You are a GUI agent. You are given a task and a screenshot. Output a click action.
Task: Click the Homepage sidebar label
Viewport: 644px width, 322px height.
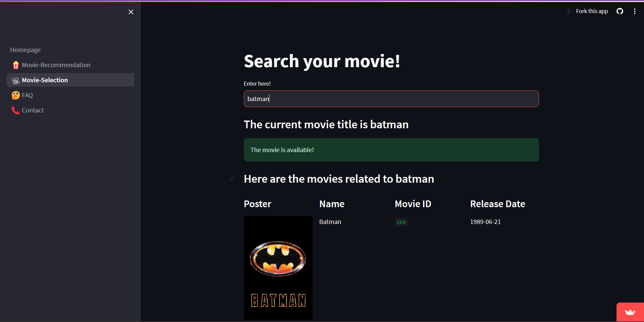25,50
